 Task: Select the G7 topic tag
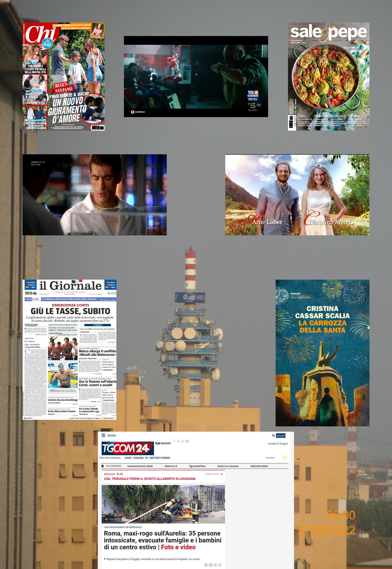click(x=147, y=458)
